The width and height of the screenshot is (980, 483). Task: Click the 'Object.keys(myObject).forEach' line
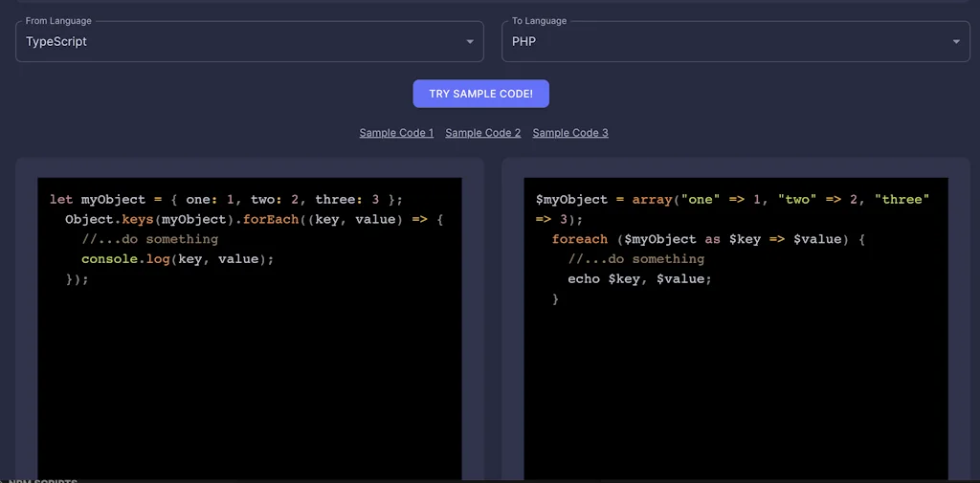(255, 220)
